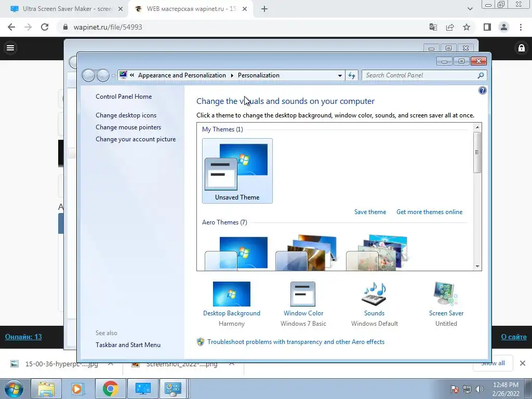Click the Онлайн: 13 link

[x=23, y=337]
